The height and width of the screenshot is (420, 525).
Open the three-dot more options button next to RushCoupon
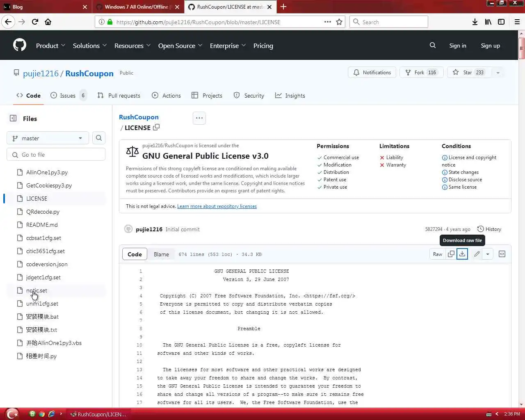(x=199, y=118)
